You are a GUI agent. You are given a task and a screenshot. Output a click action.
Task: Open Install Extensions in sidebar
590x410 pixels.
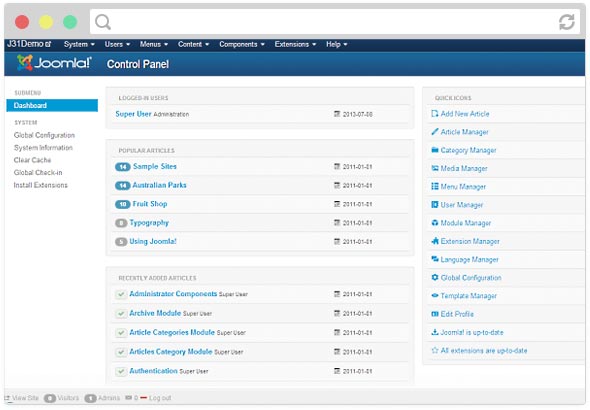(x=41, y=185)
